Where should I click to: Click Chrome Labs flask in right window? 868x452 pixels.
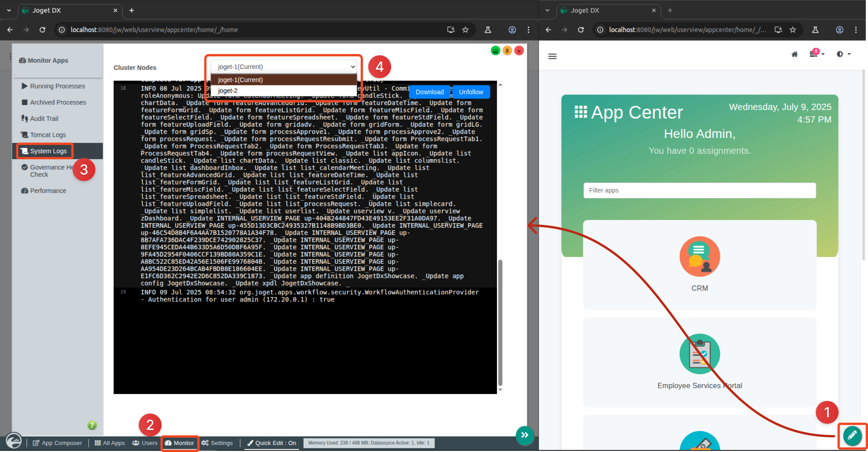pos(815,30)
